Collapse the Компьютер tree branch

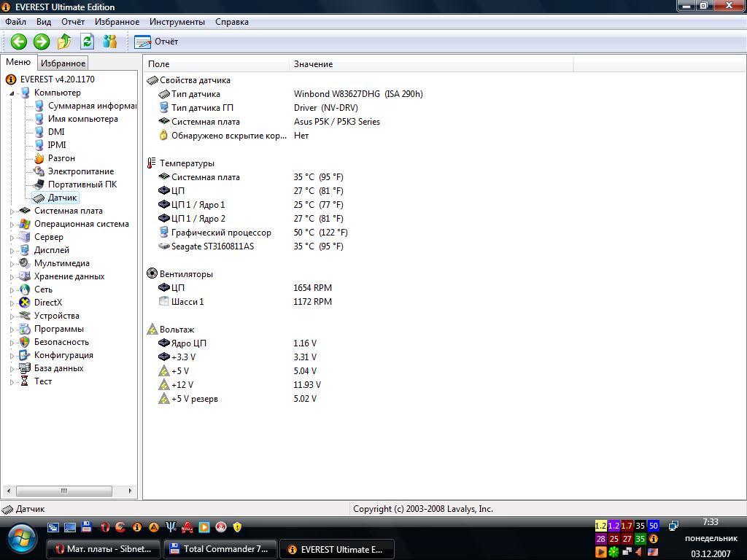(x=12, y=93)
